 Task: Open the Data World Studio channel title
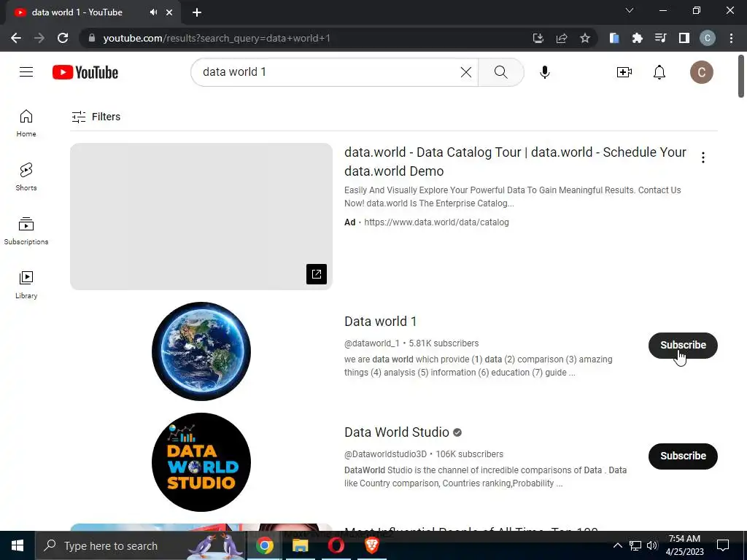(x=396, y=432)
